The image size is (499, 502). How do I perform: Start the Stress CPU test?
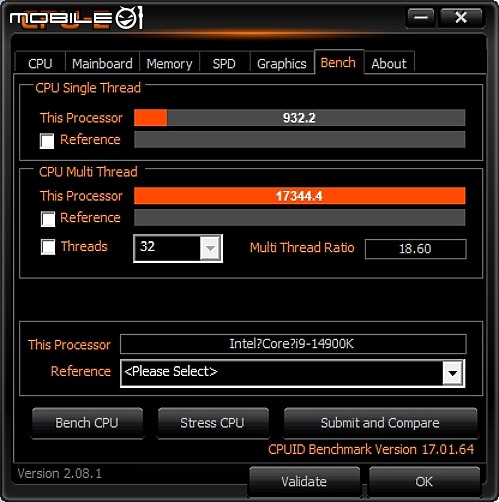(x=213, y=423)
